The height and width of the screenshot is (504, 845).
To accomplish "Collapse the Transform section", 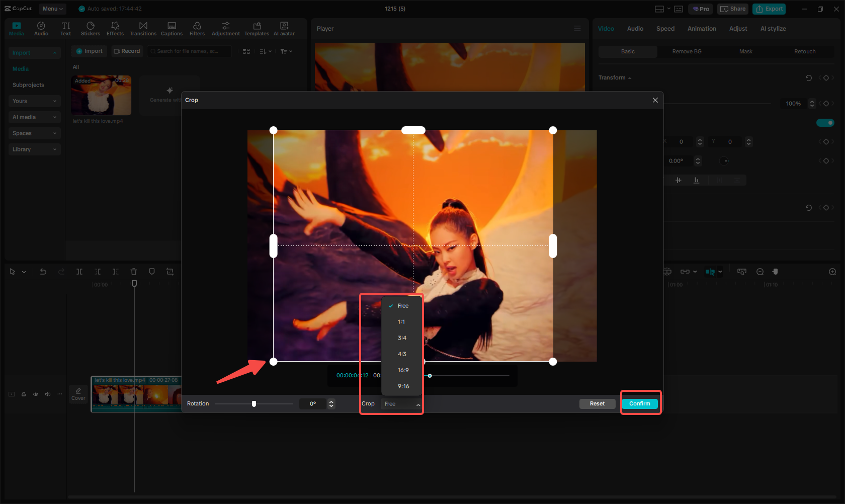I will coord(630,77).
